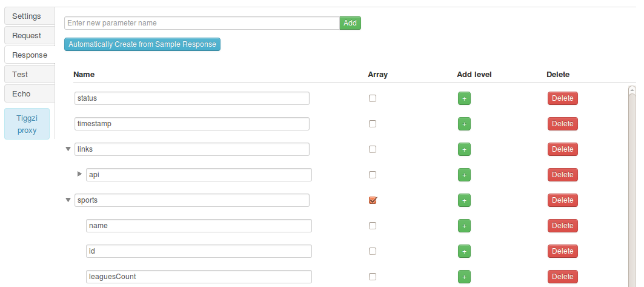The height and width of the screenshot is (287, 644).
Task: Uncheck the Array checkbox for sports
Action: pyautogui.click(x=373, y=200)
